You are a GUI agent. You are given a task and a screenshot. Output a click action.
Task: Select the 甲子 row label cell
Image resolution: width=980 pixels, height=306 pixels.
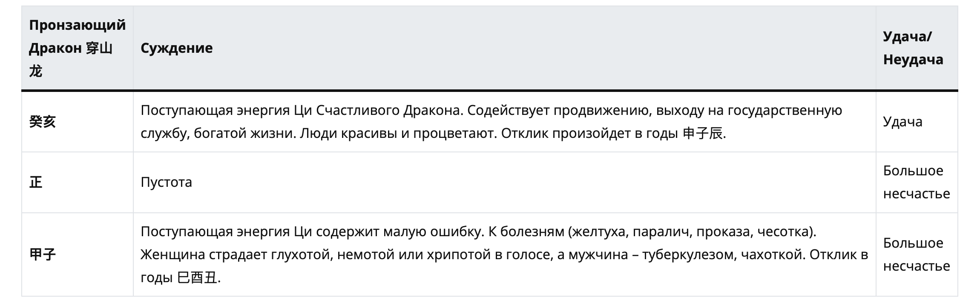(x=77, y=255)
